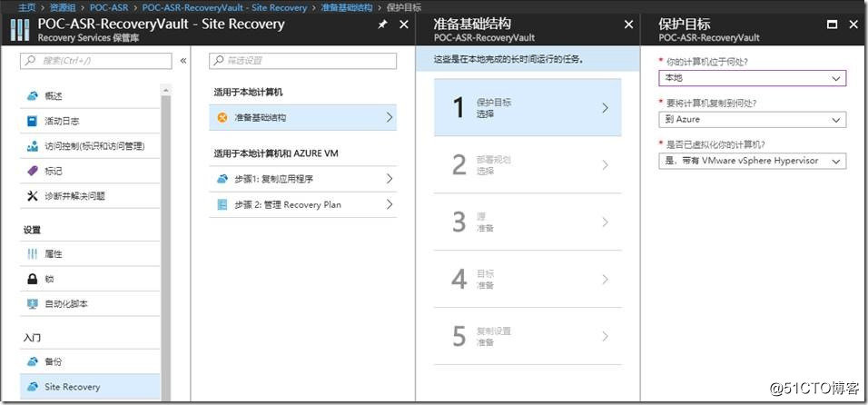Select step 4 目标 准备
Viewport: 868px width, 405px height.
click(x=528, y=280)
